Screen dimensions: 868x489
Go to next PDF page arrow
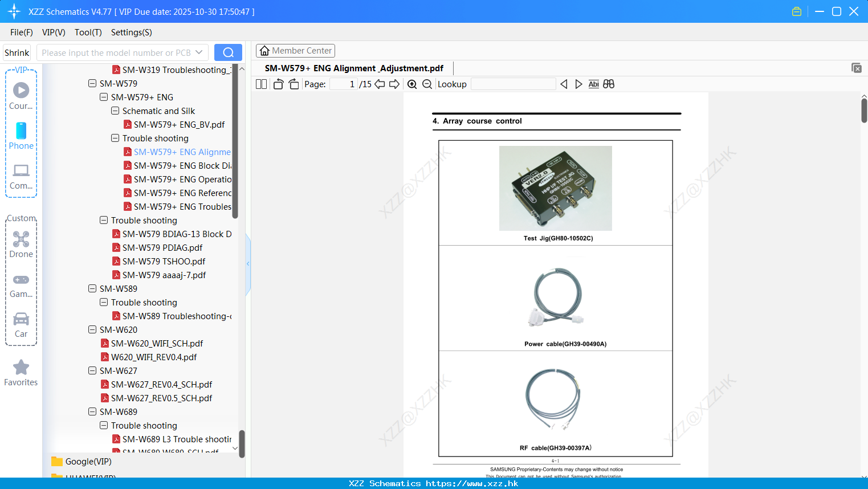(394, 84)
